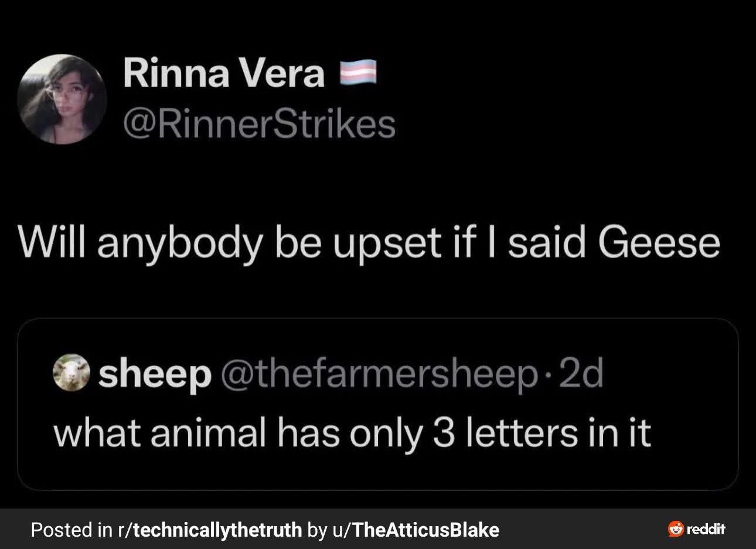Go to the r/technicallythetruth subreddit
Screen dimensions: 756x549
coord(210,530)
